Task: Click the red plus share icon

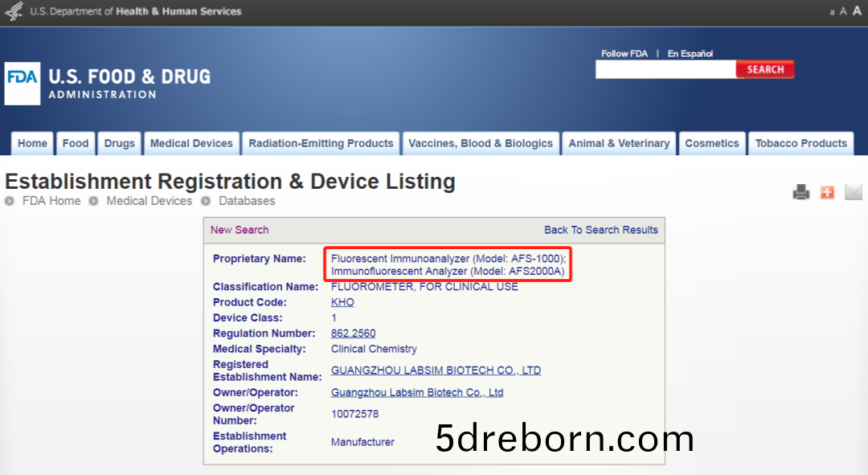Action: [x=827, y=192]
